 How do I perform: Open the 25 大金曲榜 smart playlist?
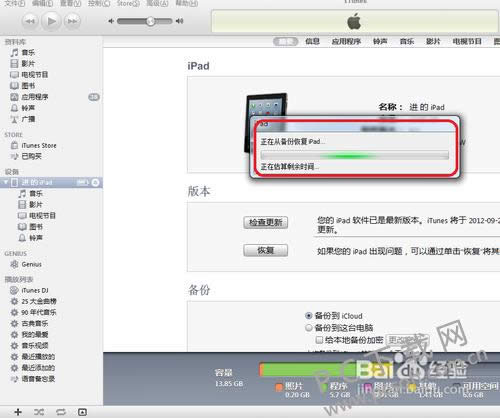(39, 302)
